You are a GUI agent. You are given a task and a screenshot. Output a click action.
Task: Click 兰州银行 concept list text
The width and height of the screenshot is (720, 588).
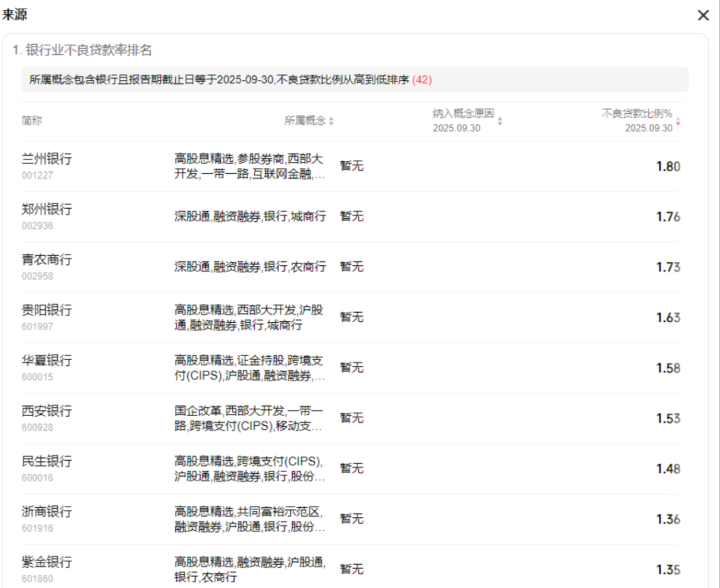click(250, 167)
